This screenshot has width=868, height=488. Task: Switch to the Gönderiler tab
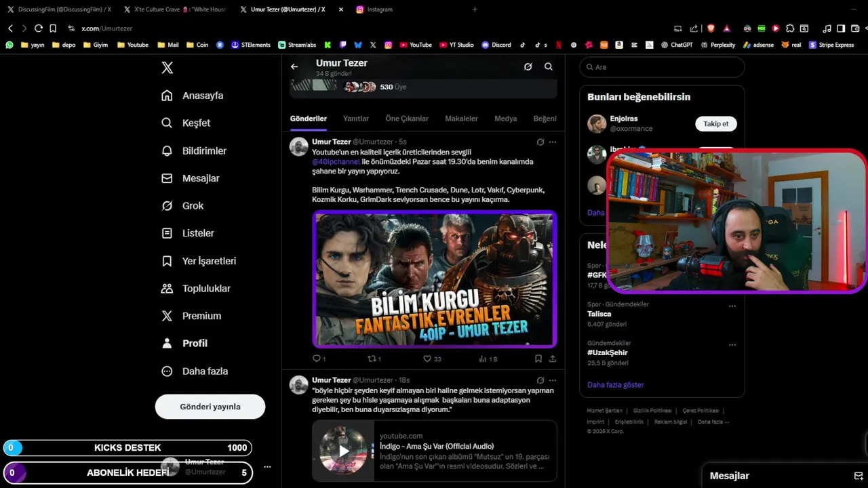pos(309,119)
